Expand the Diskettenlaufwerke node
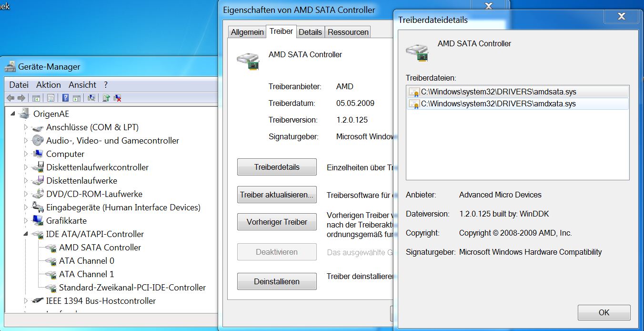Image resolution: width=644 pixels, height=331 pixels. pyautogui.click(x=26, y=181)
